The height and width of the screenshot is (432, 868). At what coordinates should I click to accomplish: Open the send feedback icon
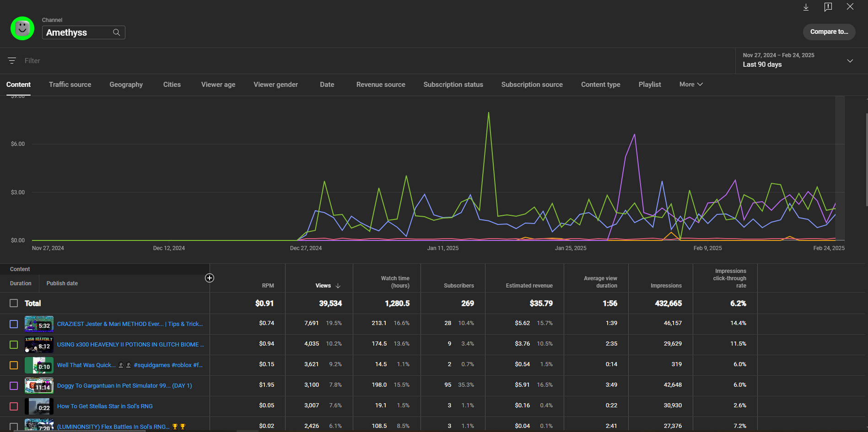pyautogui.click(x=828, y=7)
